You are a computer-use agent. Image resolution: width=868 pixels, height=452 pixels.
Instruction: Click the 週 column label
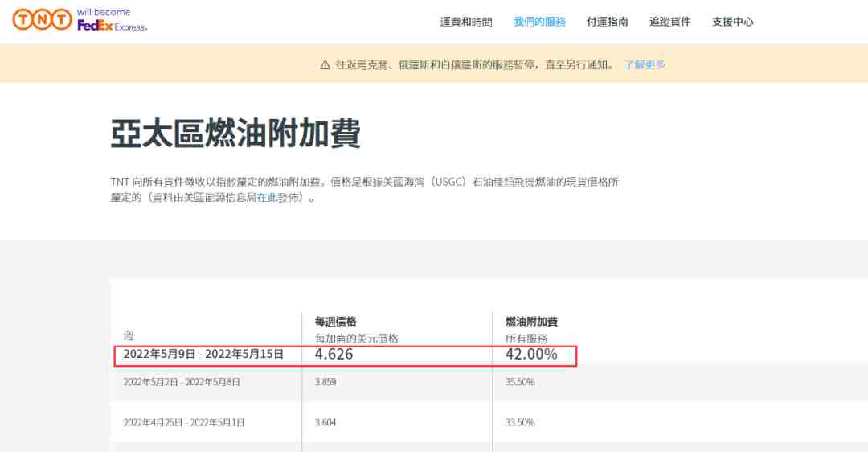[129, 335]
